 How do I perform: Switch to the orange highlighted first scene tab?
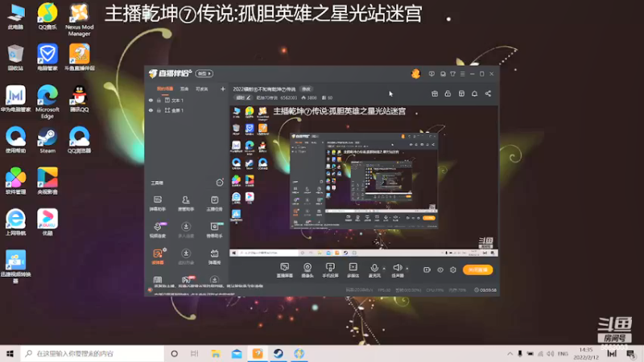pyautogui.click(x=165, y=88)
